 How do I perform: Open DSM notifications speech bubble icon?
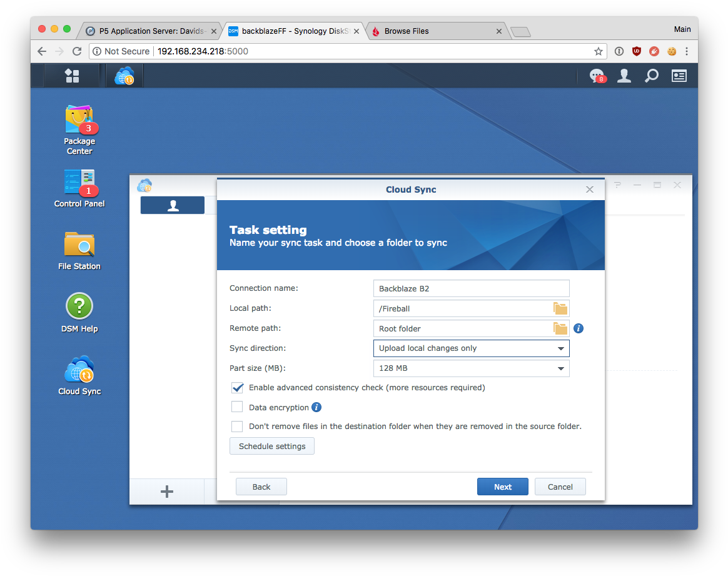tap(597, 76)
